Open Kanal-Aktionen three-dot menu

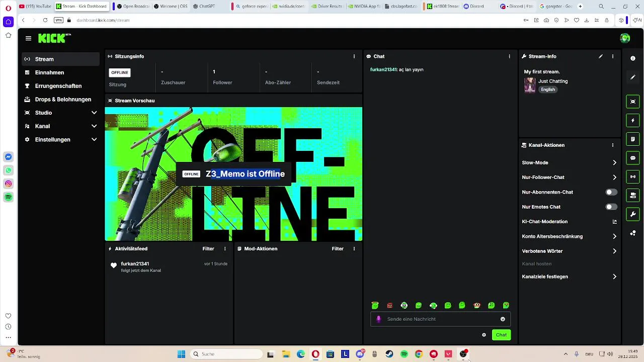tap(613, 145)
